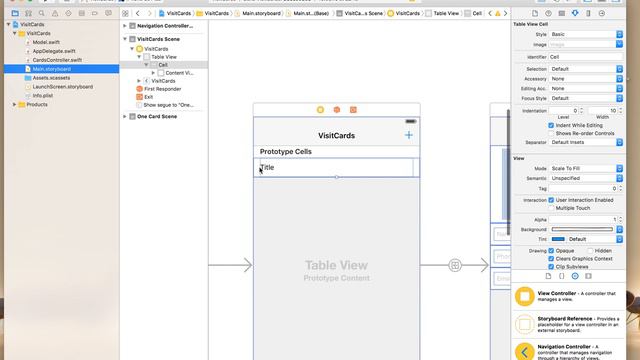Toggle User Interaction Enabled checkbox
Viewport: 640px width, 360px height.
pos(551,200)
